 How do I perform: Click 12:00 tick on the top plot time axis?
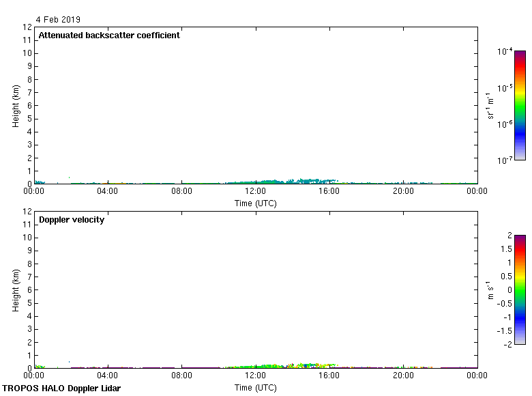pyautogui.click(x=255, y=192)
